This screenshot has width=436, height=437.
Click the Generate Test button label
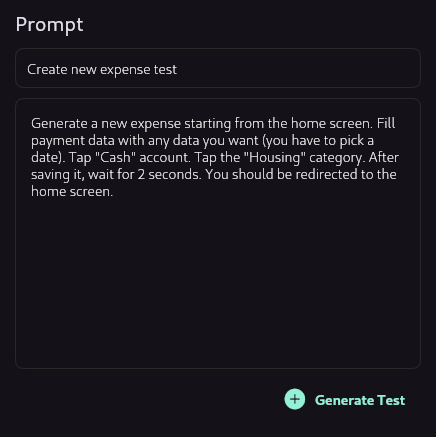[x=360, y=400]
